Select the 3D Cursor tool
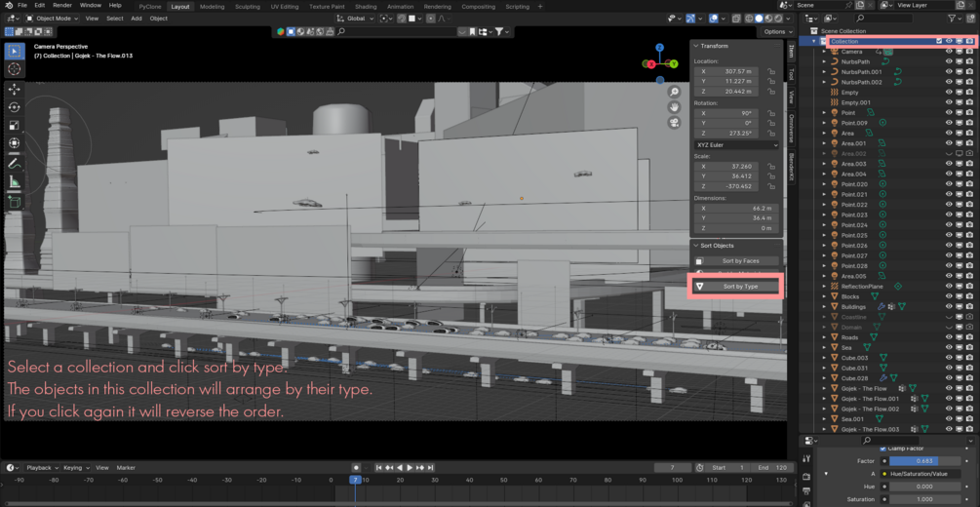980x507 pixels. [15, 68]
